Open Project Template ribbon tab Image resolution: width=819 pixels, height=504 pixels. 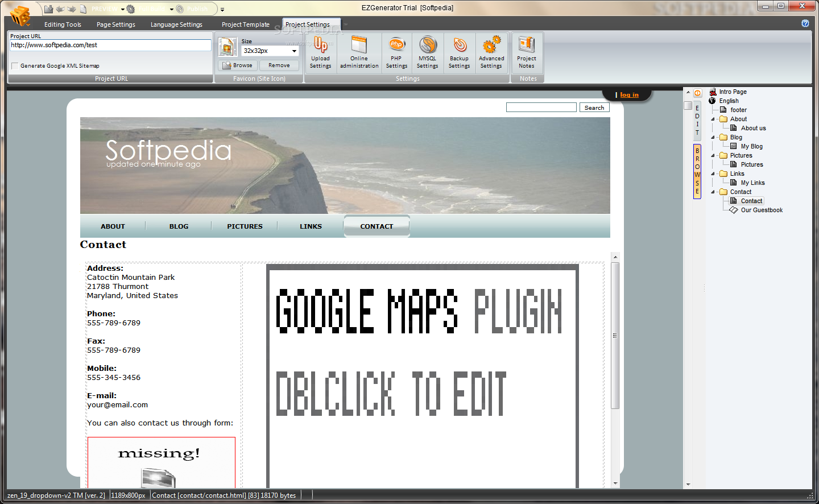(x=246, y=24)
